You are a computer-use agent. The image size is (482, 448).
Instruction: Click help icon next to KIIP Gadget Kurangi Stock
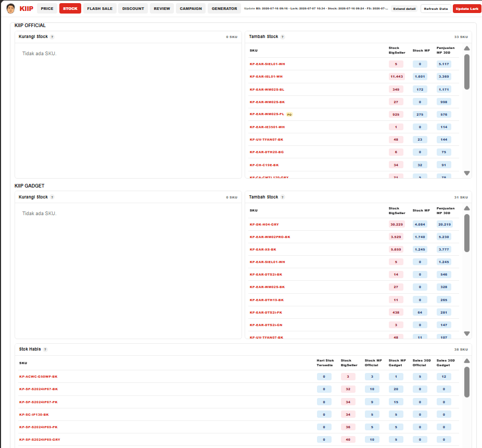[x=52, y=197]
